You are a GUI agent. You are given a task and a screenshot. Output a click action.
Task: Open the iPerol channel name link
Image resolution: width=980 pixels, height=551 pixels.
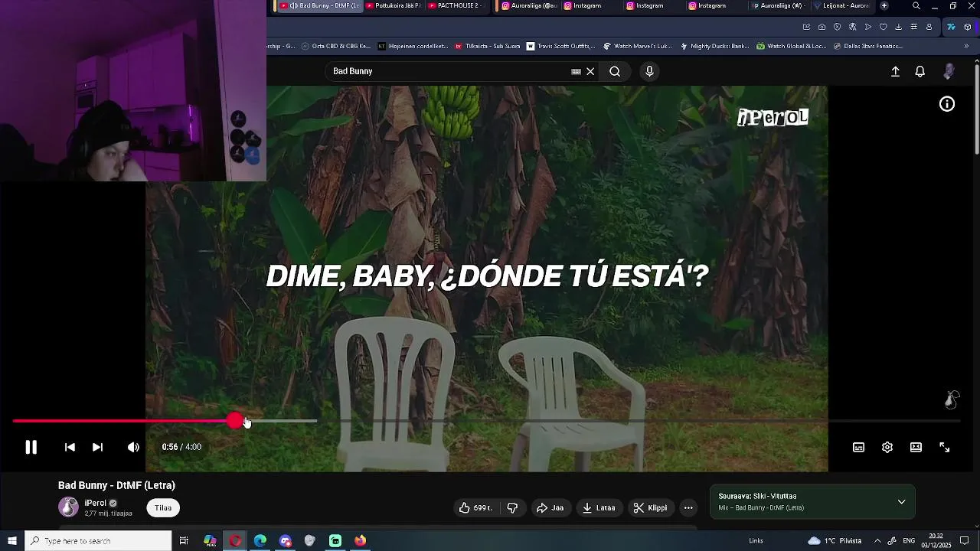coord(96,503)
